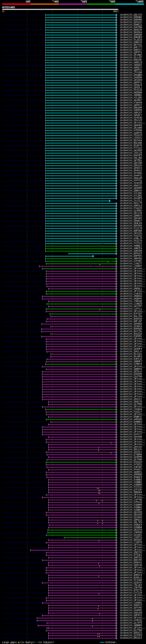The width and height of the screenshot is (146, 644).
Task: Select UniRef100_P93139 label
Action: pyautogui.click(x=131, y=90)
